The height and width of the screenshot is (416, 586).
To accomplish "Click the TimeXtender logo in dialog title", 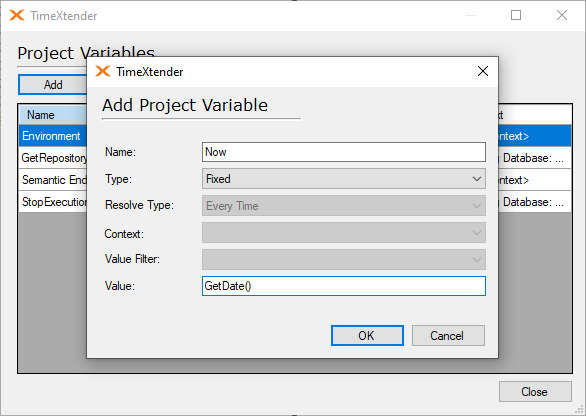I will point(103,71).
